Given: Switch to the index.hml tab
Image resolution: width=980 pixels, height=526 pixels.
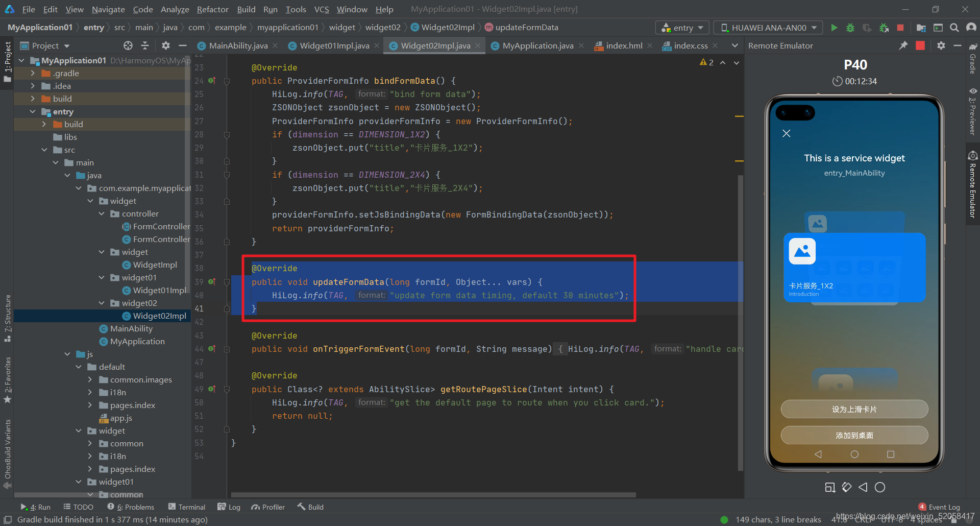Looking at the screenshot, I should tap(624, 45).
